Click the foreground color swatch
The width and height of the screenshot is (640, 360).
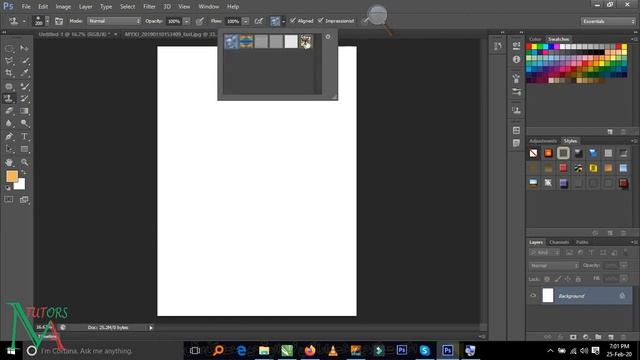coord(12,176)
